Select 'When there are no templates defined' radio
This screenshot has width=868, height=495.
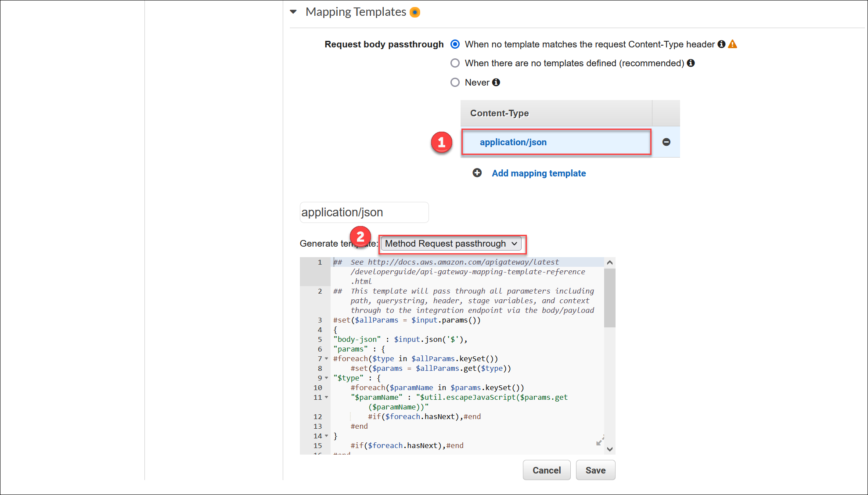(455, 63)
